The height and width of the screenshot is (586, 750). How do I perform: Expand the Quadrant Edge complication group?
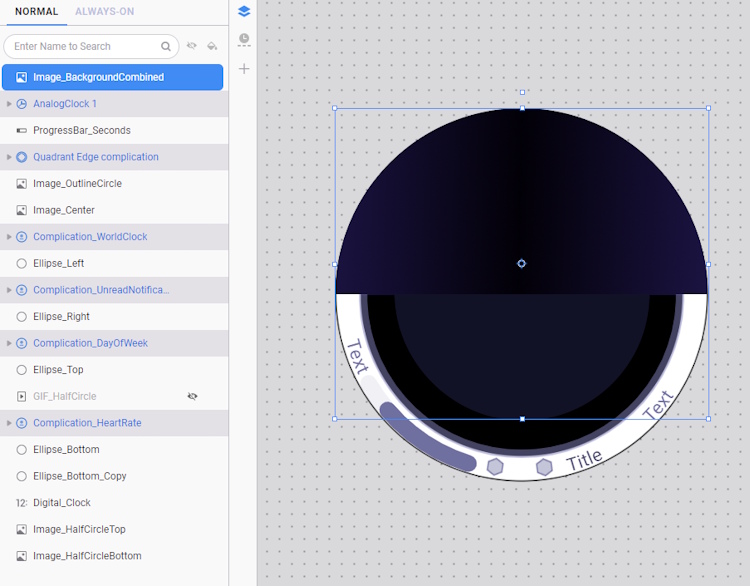click(x=9, y=157)
